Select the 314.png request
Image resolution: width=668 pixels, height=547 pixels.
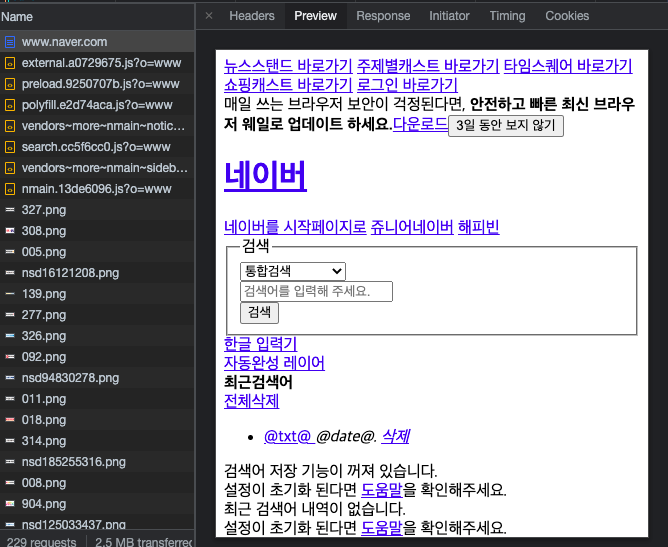coord(97,440)
